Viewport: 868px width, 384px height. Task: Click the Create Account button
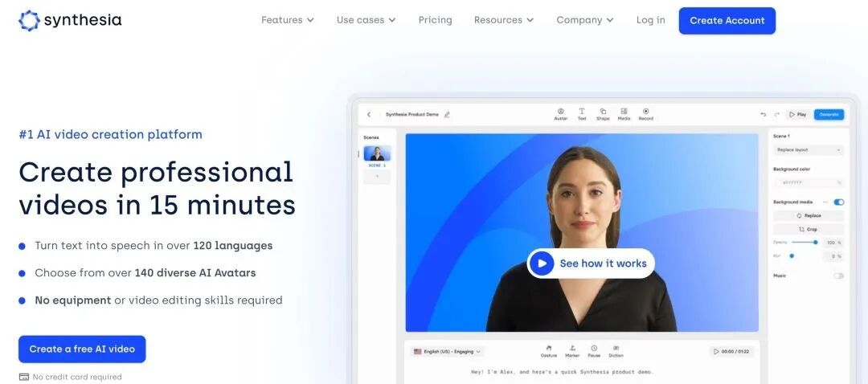[x=727, y=20]
